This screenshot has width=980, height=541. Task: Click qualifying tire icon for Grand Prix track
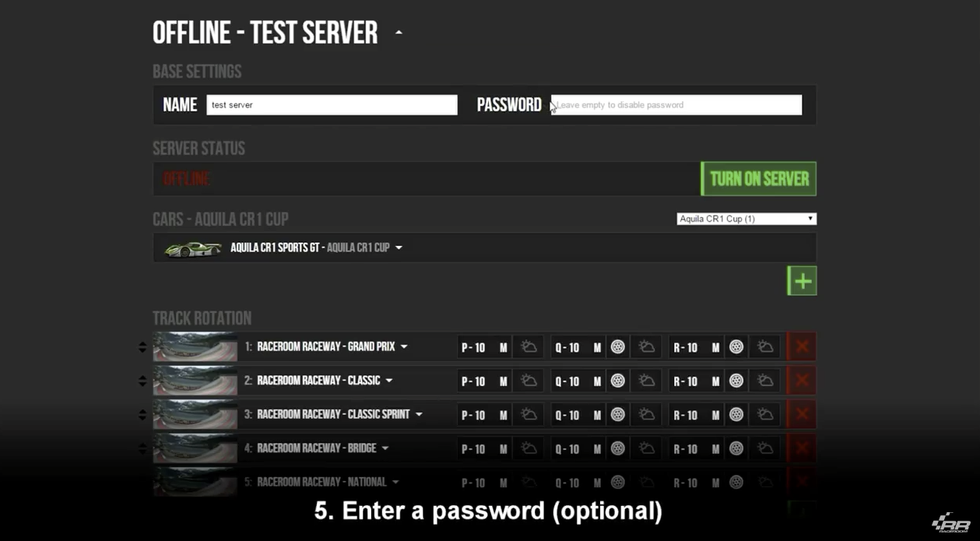(x=617, y=347)
